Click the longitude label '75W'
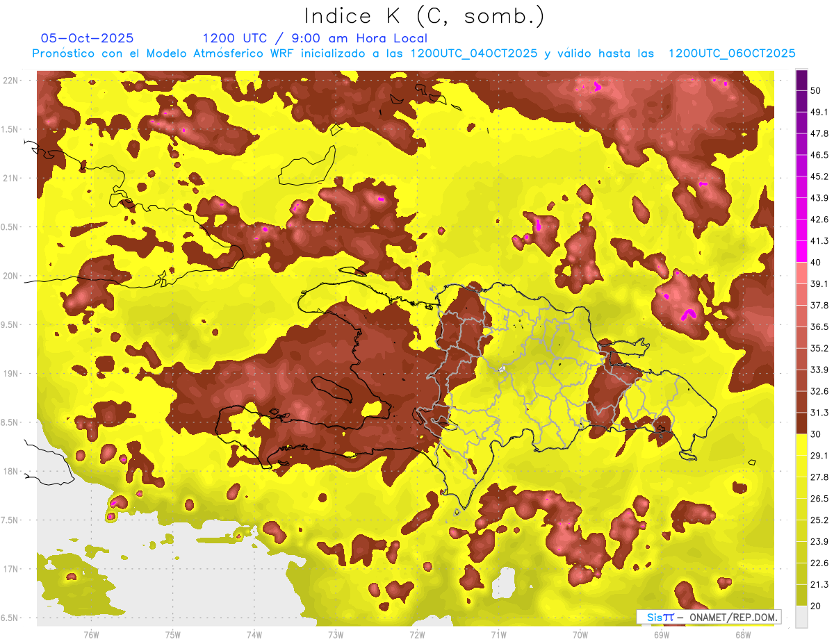The height and width of the screenshot is (644, 834). point(173,635)
